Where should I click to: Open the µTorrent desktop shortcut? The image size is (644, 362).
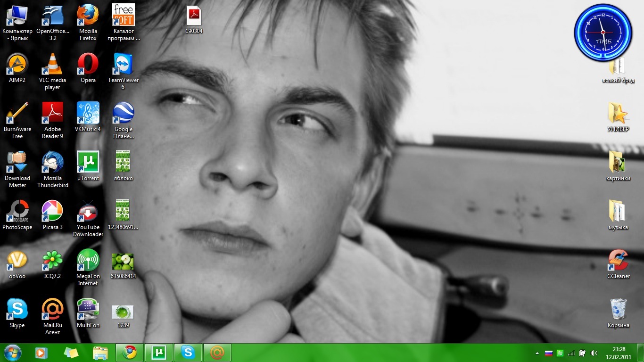[x=88, y=163]
